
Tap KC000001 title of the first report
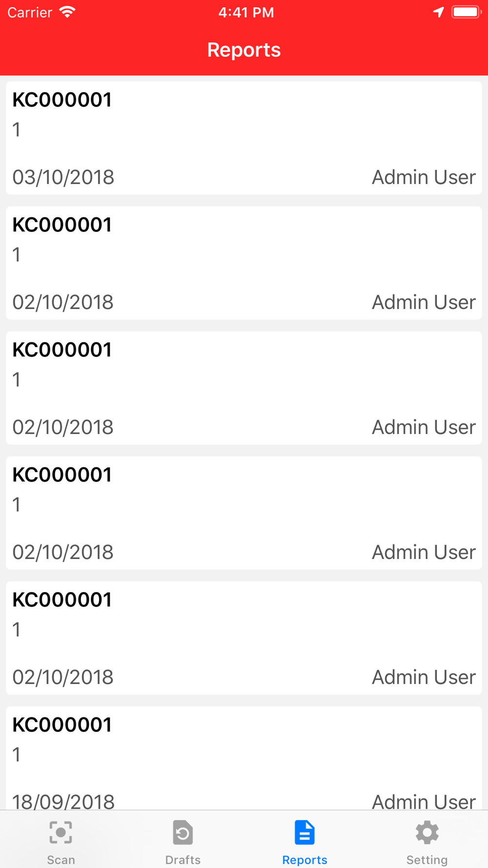[x=62, y=100]
